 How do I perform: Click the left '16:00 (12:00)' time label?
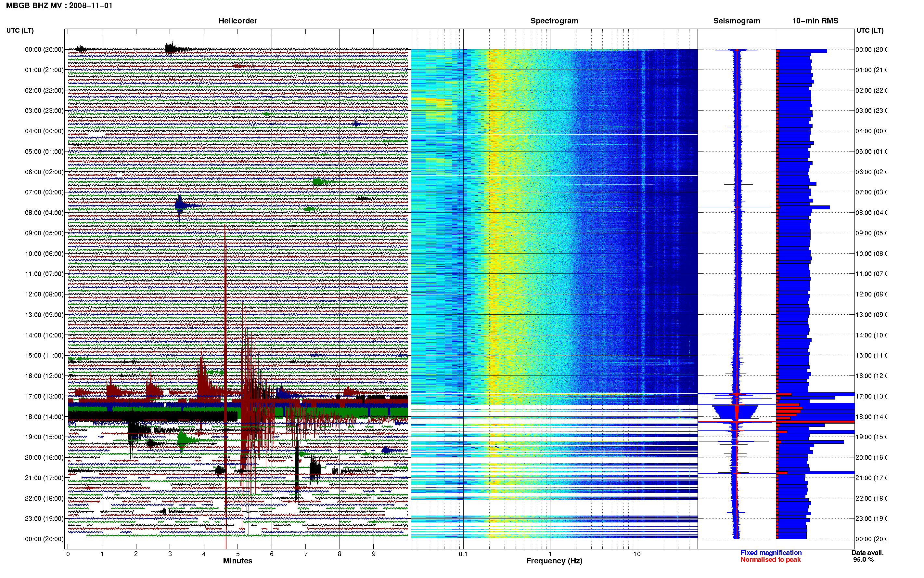(44, 376)
